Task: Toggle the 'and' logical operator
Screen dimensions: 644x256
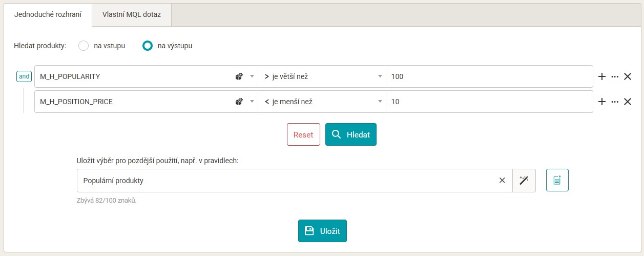Action: pyautogui.click(x=24, y=76)
